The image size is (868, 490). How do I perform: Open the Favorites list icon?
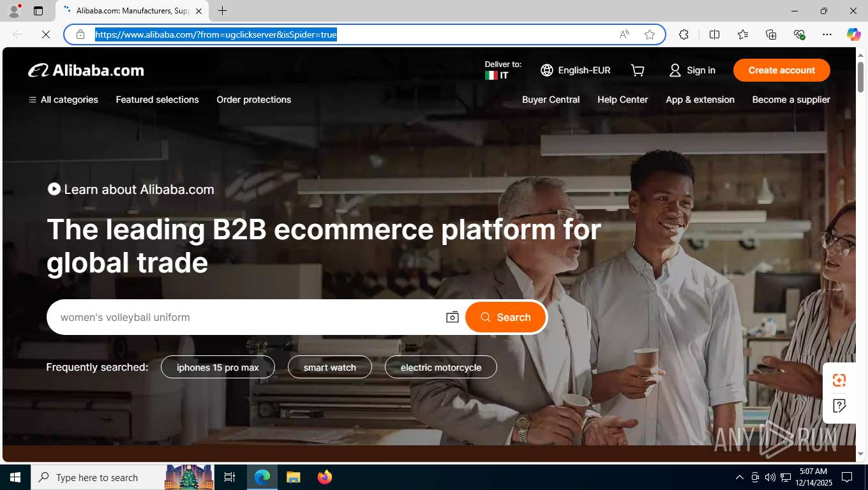click(743, 34)
